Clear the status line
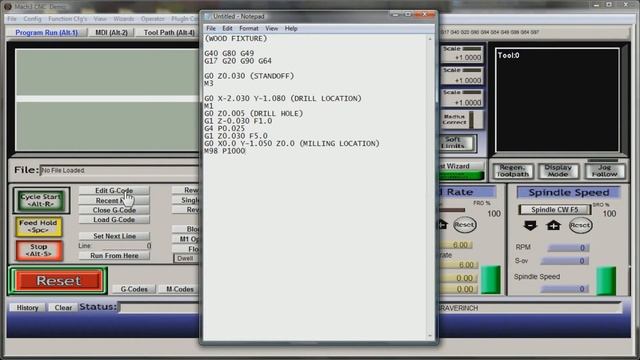640x360 pixels. click(x=63, y=307)
